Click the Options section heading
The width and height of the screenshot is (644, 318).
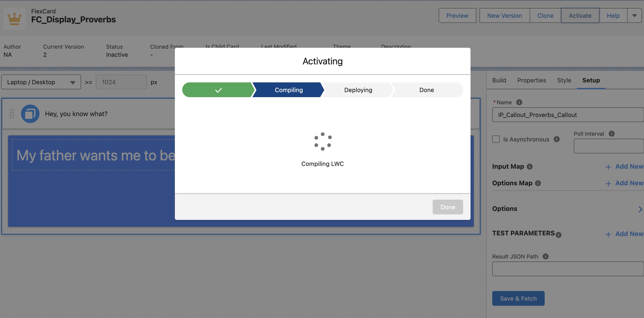504,209
